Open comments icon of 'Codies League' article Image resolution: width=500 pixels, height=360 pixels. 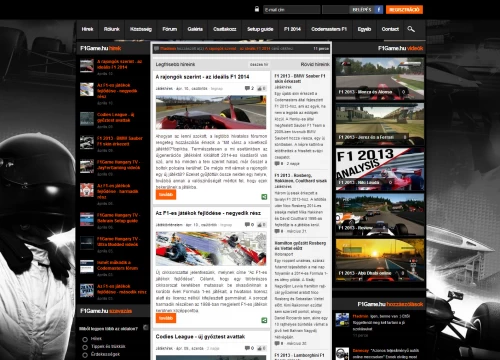[247, 348]
